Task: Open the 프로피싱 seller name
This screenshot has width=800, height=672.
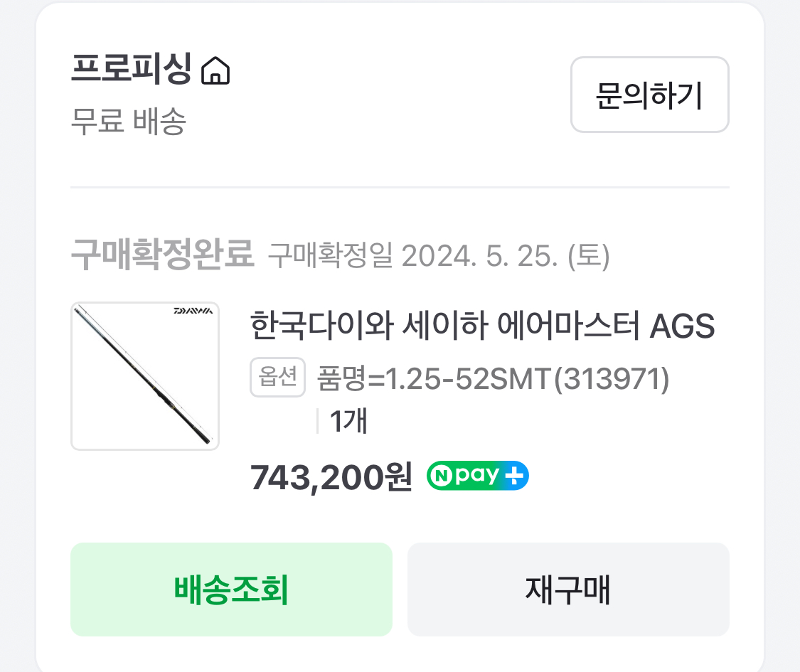Action: (x=131, y=70)
